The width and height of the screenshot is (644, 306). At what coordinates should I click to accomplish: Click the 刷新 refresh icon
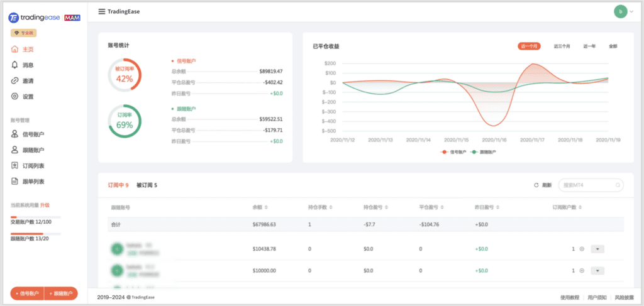(536, 185)
